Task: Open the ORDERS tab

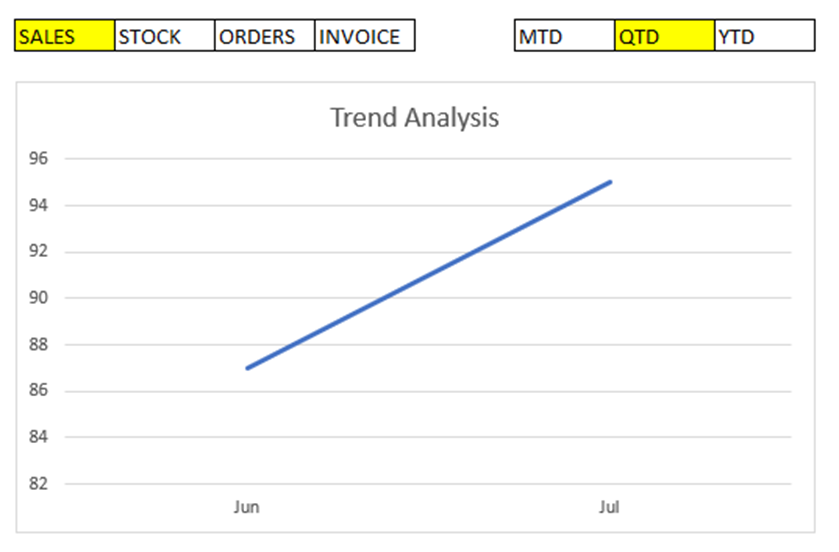Action: 265,36
